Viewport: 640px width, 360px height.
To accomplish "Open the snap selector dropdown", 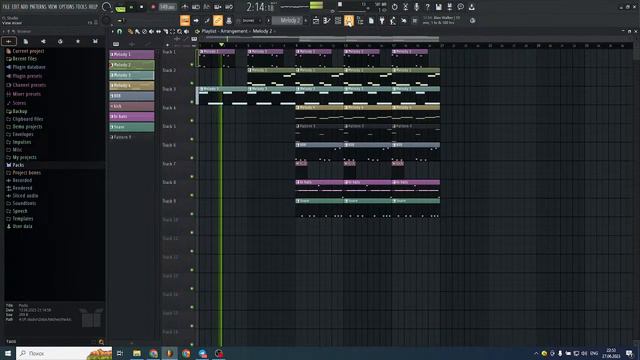I will (251, 20).
